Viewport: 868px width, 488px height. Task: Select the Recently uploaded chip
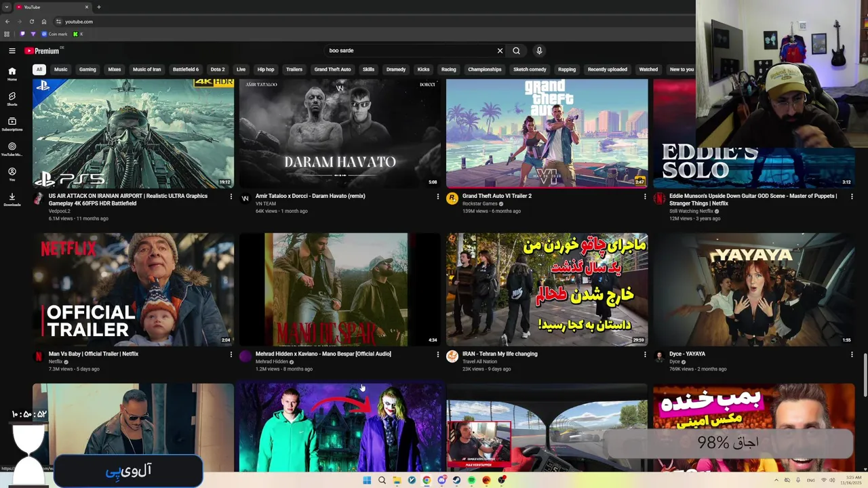(x=608, y=69)
